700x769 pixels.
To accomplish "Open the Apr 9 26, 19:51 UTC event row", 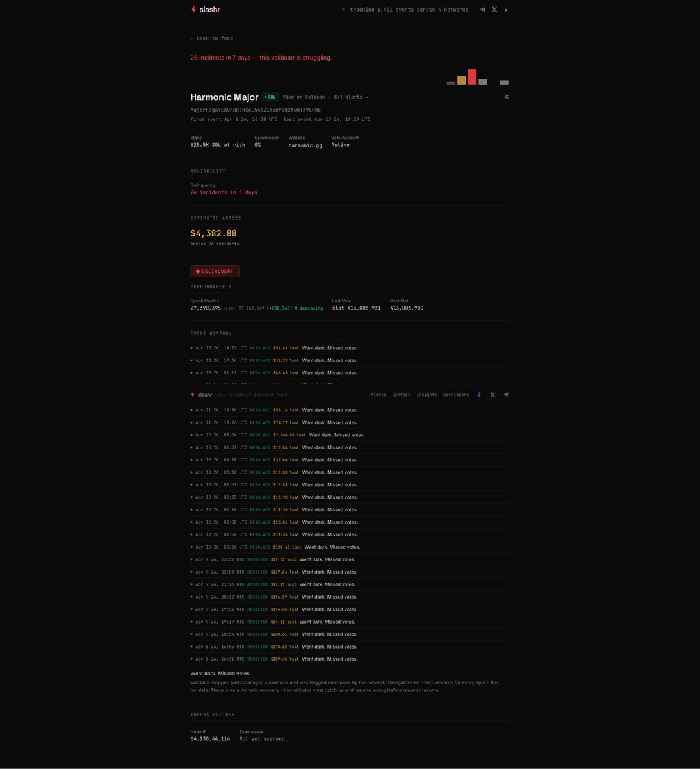I will click(x=350, y=609).
